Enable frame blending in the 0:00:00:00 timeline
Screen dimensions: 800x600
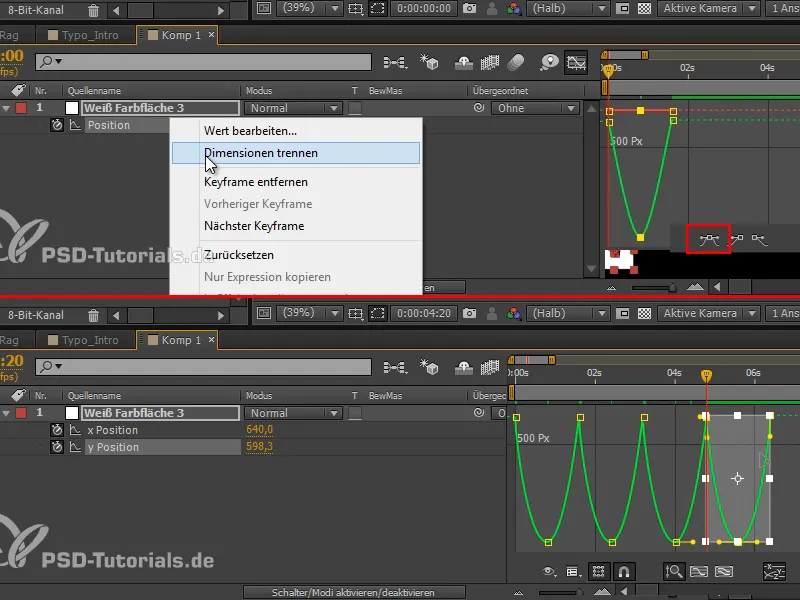click(490, 63)
